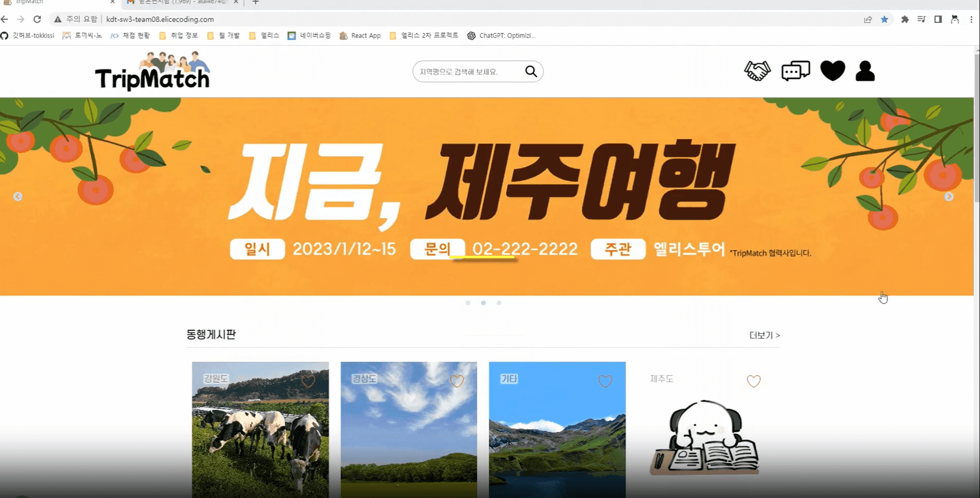
Task: Click the handshake companion icon
Action: coord(757,71)
